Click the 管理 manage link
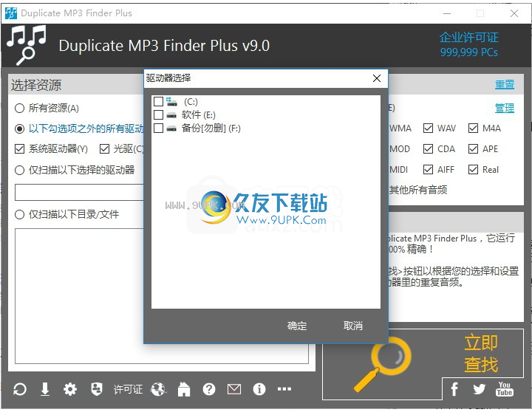This screenshot has width=532, height=415. (505, 108)
